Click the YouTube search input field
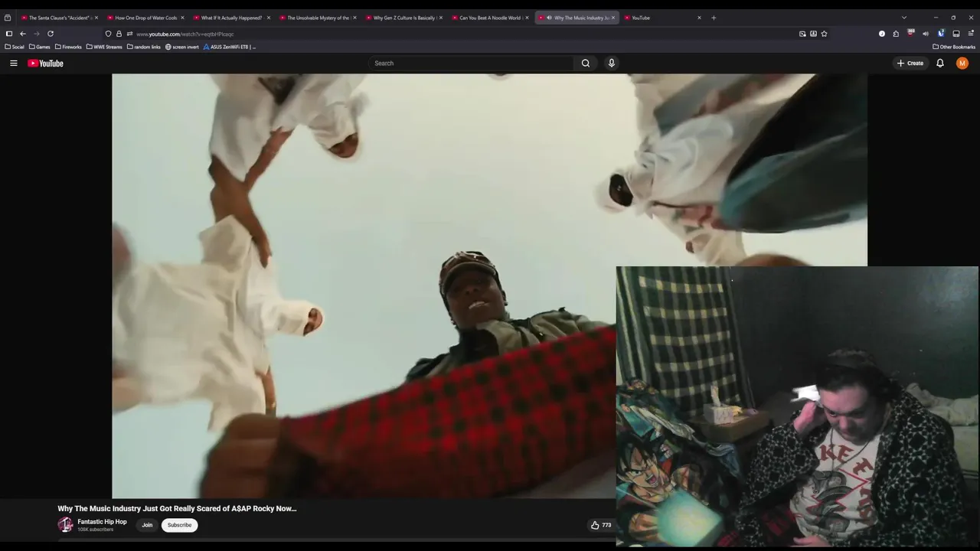Image resolution: width=980 pixels, height=551 pixels. pos(471,64)
